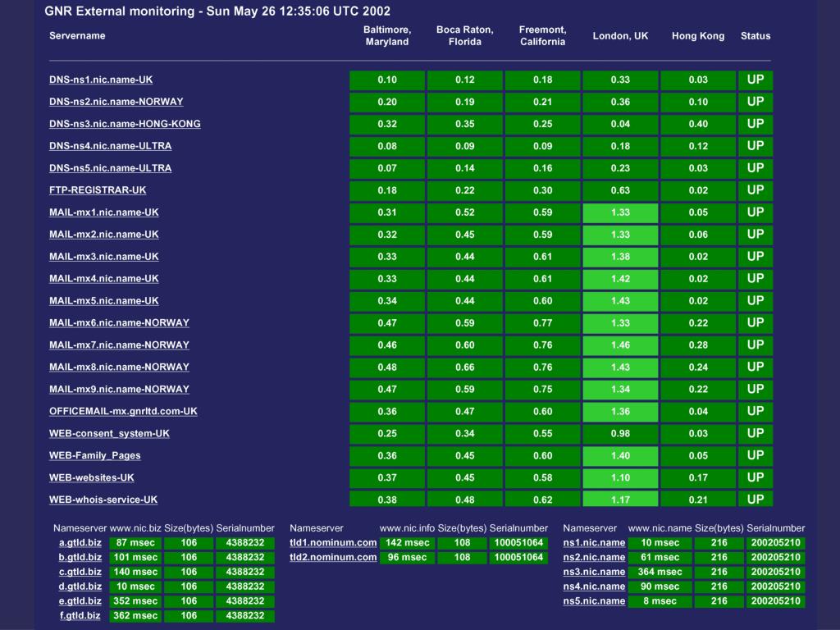Viewport: 840px width, 630px height.
Task: Open the WEB-Family_Pages link
Action: [x=95, y=455]
